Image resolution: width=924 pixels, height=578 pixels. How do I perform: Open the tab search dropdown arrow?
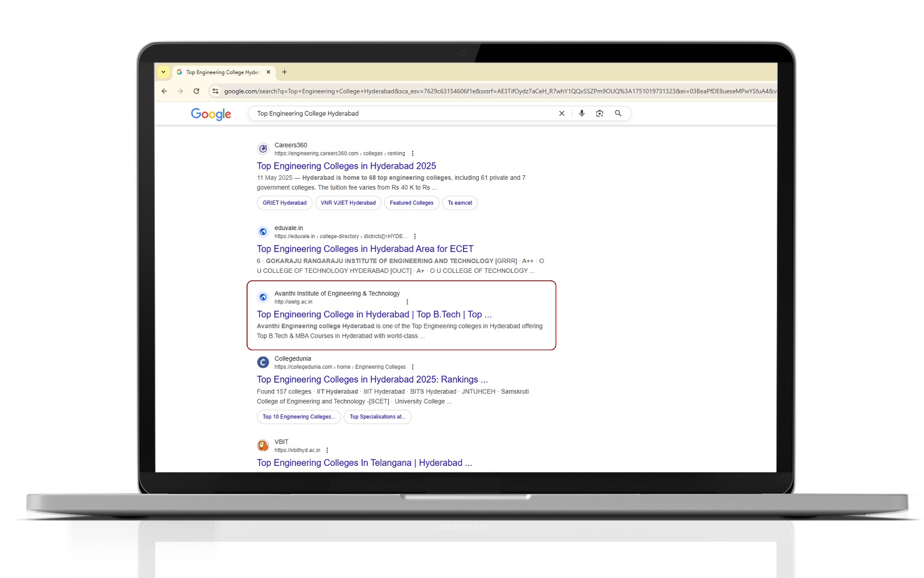(163, 72)
